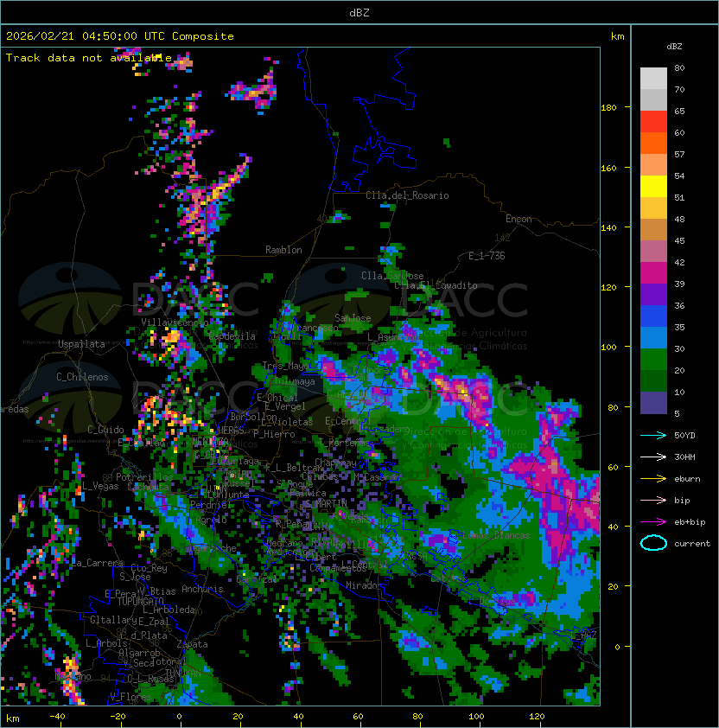Click the '120' mark on horizontal km axis
The height and width of the screenshot is (728, 719).
(x=537, y=717)
